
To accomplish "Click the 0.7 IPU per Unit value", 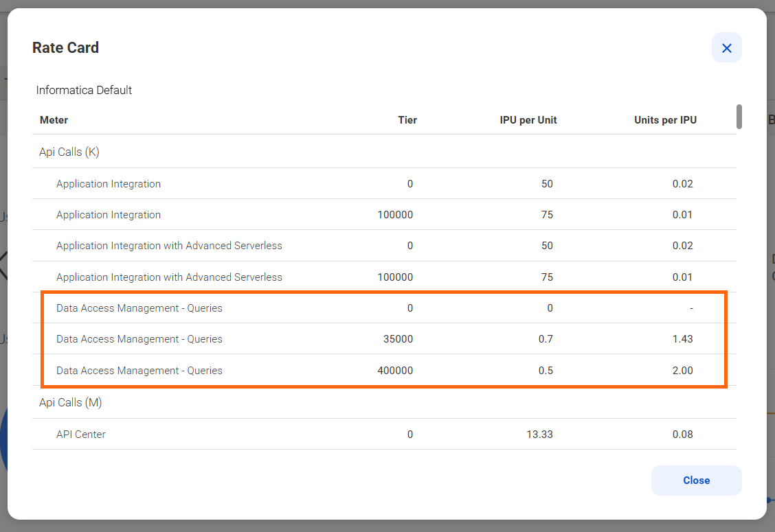I will [546, 339].
